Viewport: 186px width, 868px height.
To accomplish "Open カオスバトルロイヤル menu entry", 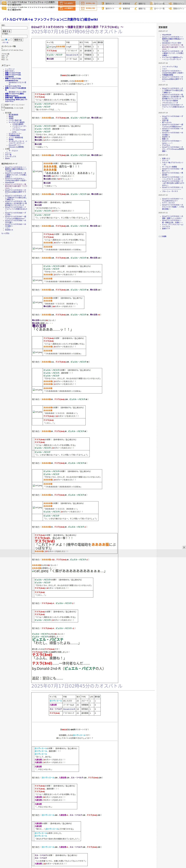I will [13, 86].
